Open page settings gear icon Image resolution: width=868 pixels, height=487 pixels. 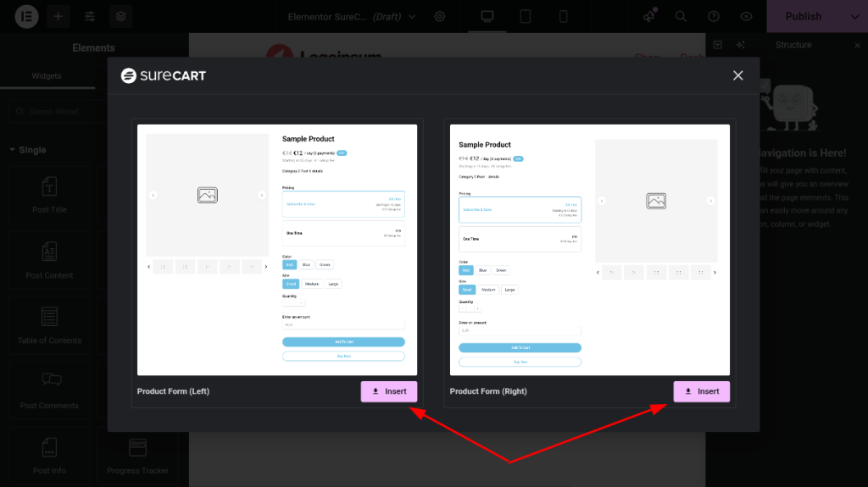(x=439, y=16)
